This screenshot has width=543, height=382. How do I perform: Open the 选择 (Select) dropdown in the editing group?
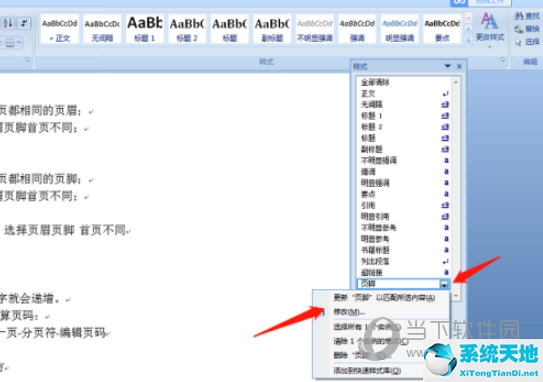[x=527, y=42]
